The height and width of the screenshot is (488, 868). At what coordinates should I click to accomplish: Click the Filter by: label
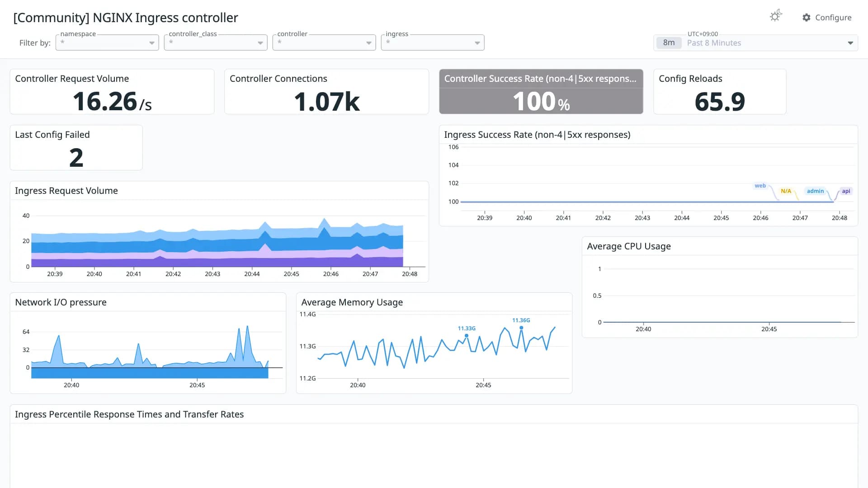pos(35,43)
